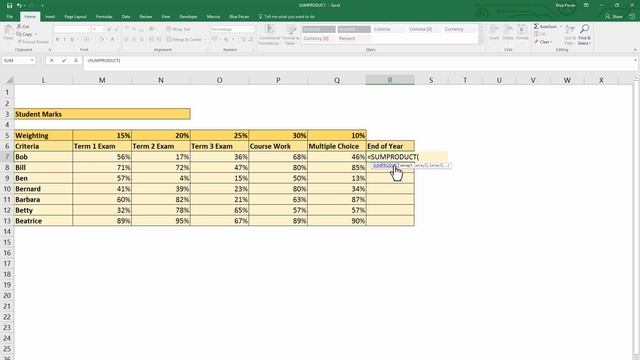This screenshot has height=360, width=640.
Task: Switch to the Data tab
Action: pos(126,16)
